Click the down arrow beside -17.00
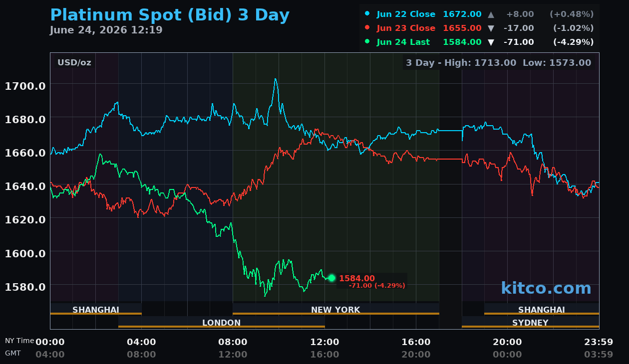The width and height of the screenshot is (629, 364). [491, 28]
